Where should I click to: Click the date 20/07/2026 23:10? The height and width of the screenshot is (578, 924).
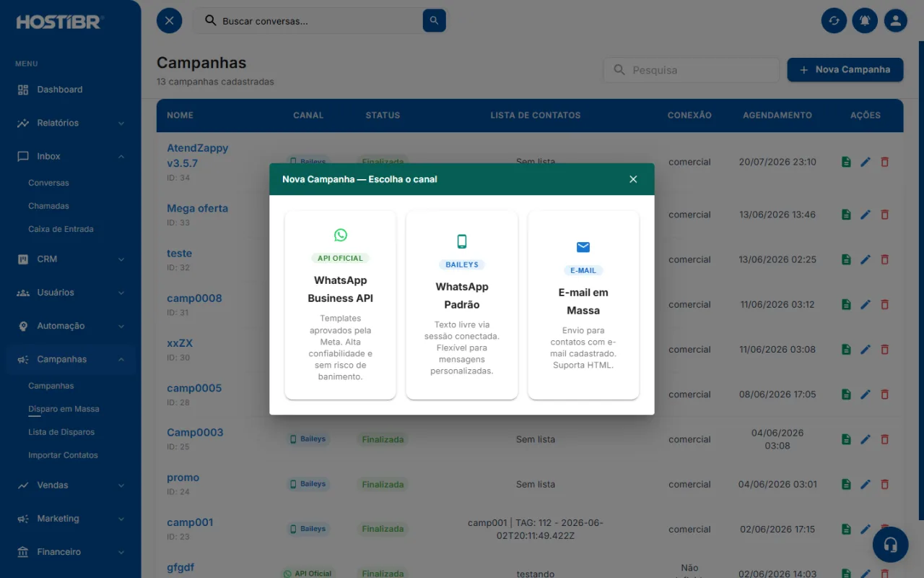777,162
